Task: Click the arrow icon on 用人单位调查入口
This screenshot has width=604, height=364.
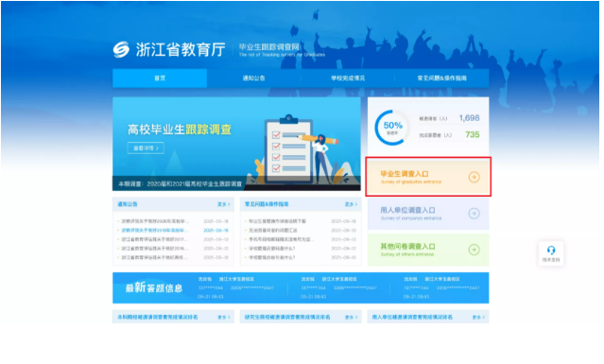Action: coord(474,214)
